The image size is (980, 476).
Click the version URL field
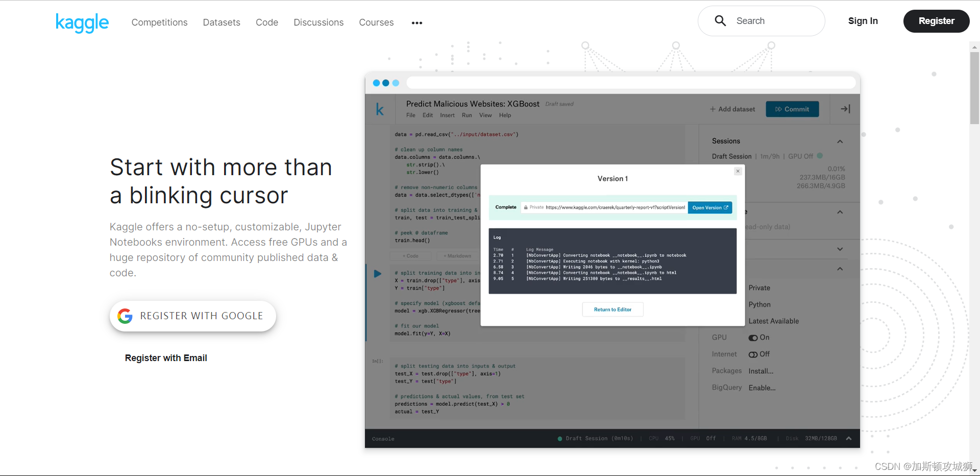click(x=604, y=207)
